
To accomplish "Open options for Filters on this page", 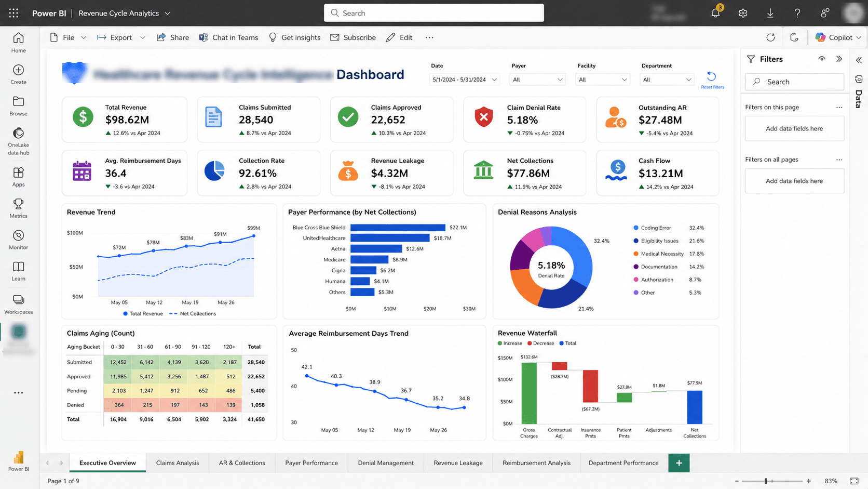I will click(839, 107).
